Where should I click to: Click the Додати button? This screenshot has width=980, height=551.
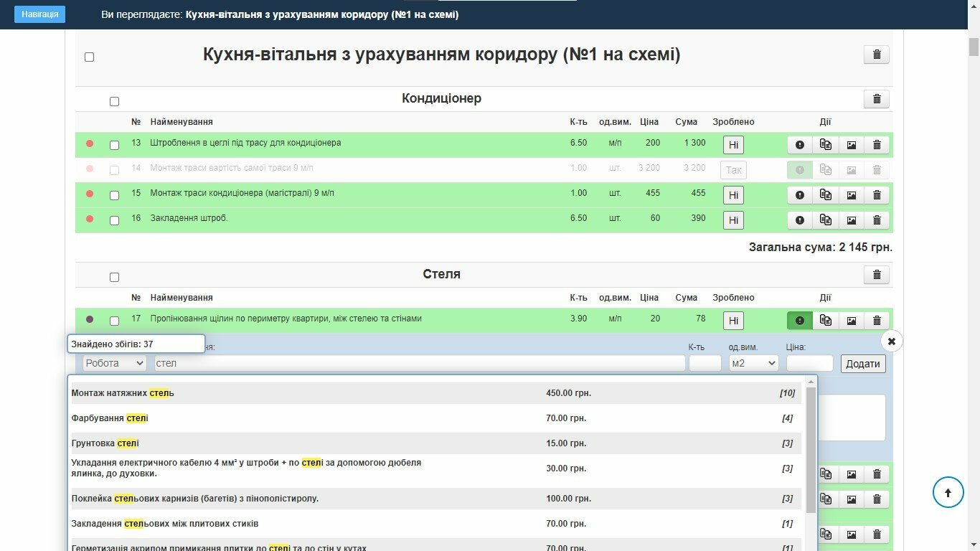863,364
